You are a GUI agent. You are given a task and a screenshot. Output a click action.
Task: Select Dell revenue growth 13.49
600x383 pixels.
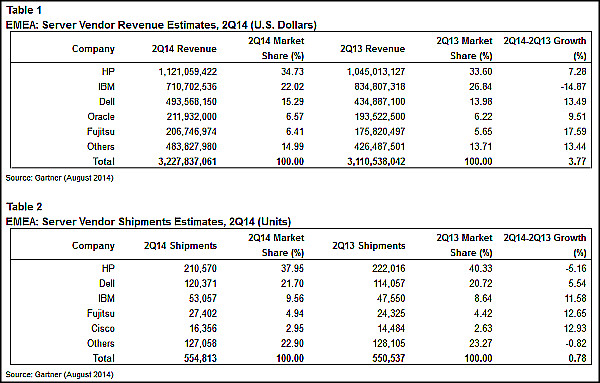pos(575,101)
